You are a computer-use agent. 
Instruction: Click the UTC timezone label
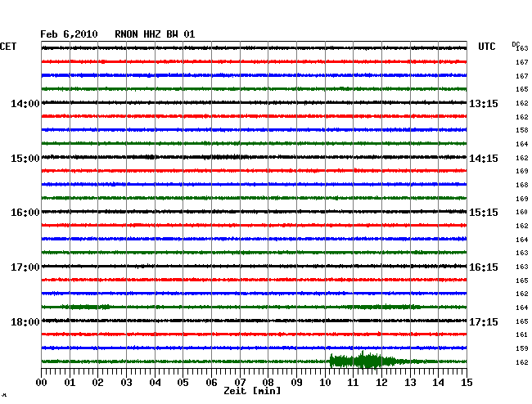pos(486,47)
